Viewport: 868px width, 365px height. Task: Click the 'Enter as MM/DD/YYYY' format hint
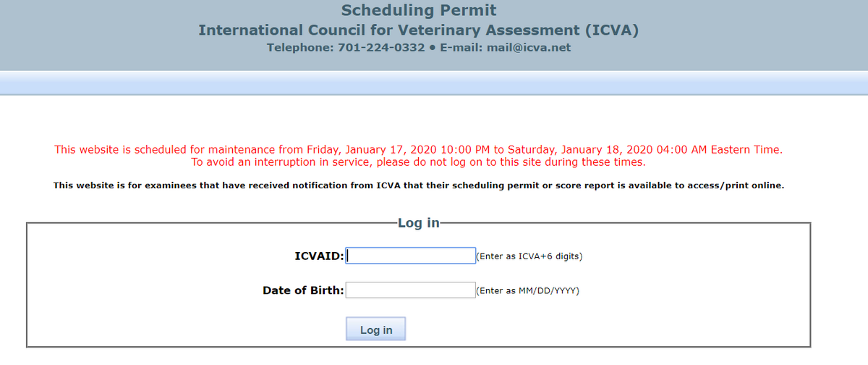[528, 291]
